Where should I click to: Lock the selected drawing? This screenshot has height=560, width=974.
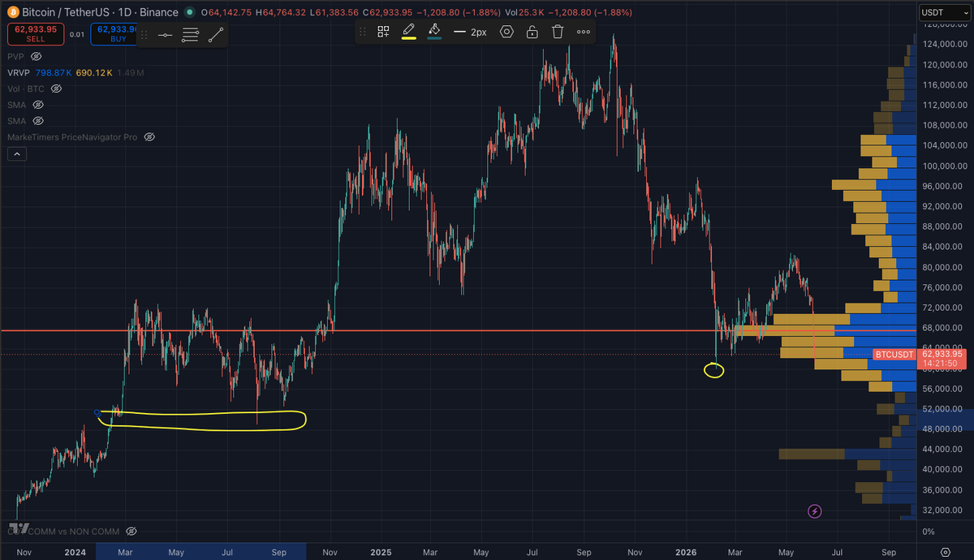pyautogui.click(x=532, y=32)
